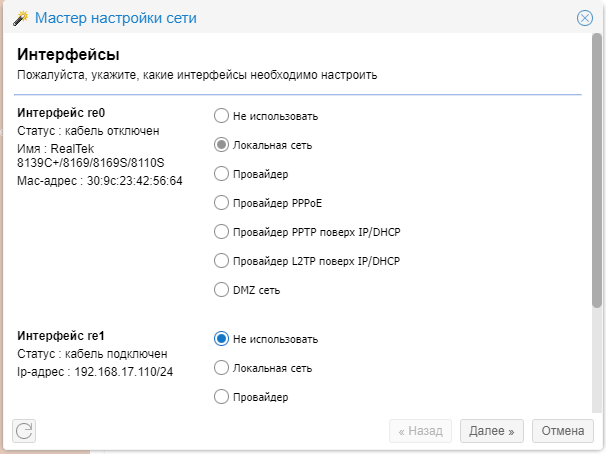
Task: Select 'DMZ сеть' radio button
Action: (222, 290)
